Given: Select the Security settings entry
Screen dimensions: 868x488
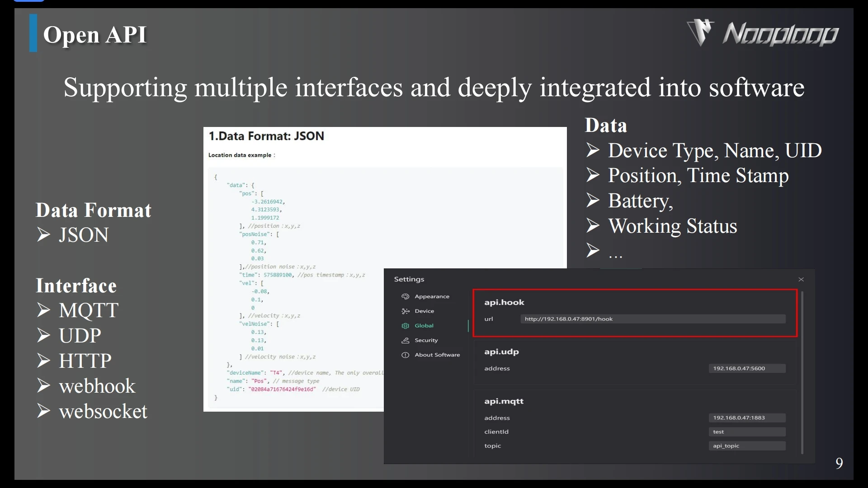Looking at the screenshot, I should [x=426, y=340].
